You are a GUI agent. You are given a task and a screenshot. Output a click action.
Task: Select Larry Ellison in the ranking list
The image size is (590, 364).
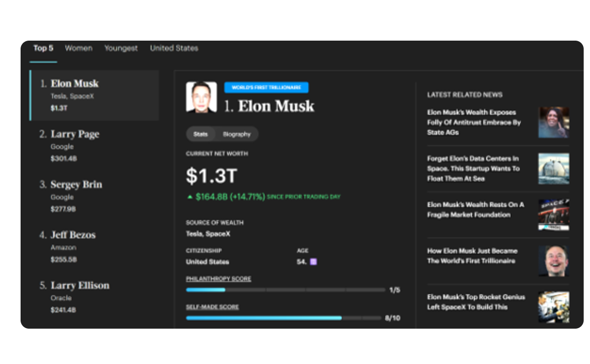pos(94,297)
